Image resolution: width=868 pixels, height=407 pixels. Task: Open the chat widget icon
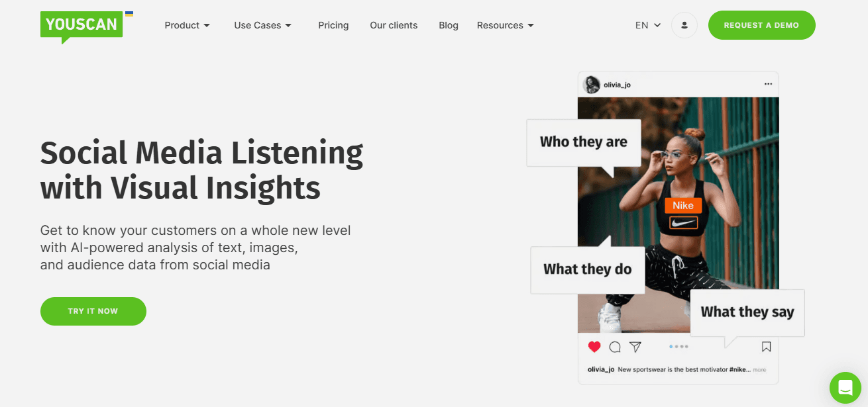click(845, 387)
